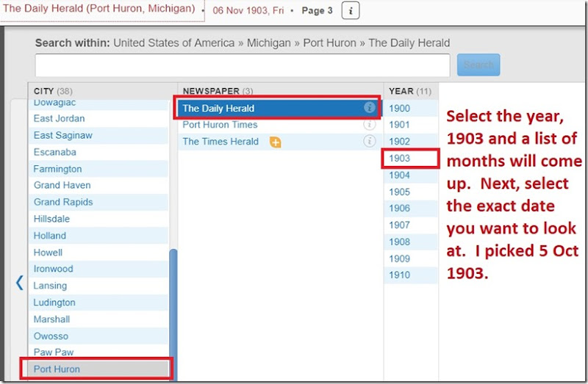Select year 1900

(x=411, y=108)
